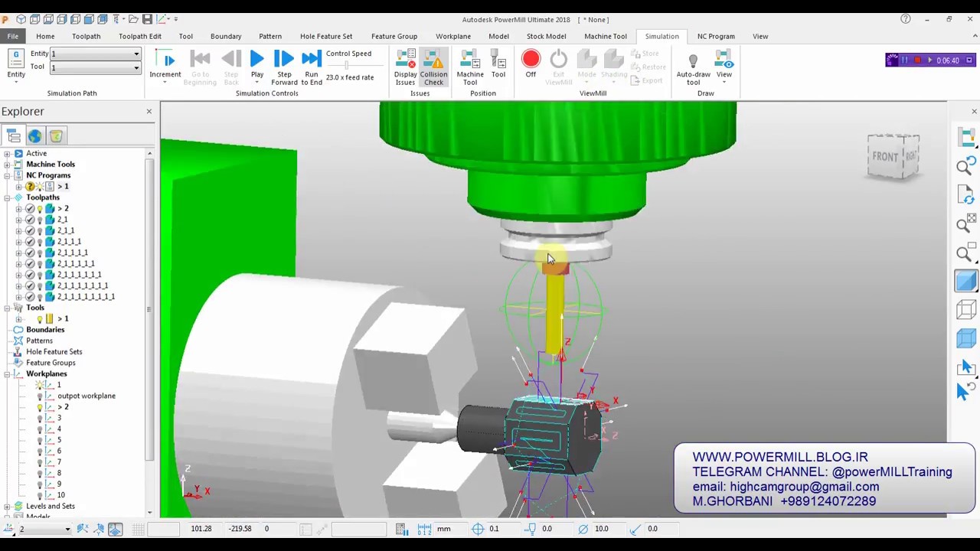Select the Explorer tree view icon

[14, 136]
